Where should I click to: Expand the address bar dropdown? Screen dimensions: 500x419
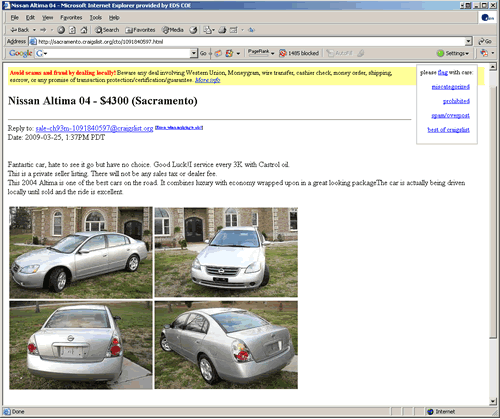click(x=469, y=42)
